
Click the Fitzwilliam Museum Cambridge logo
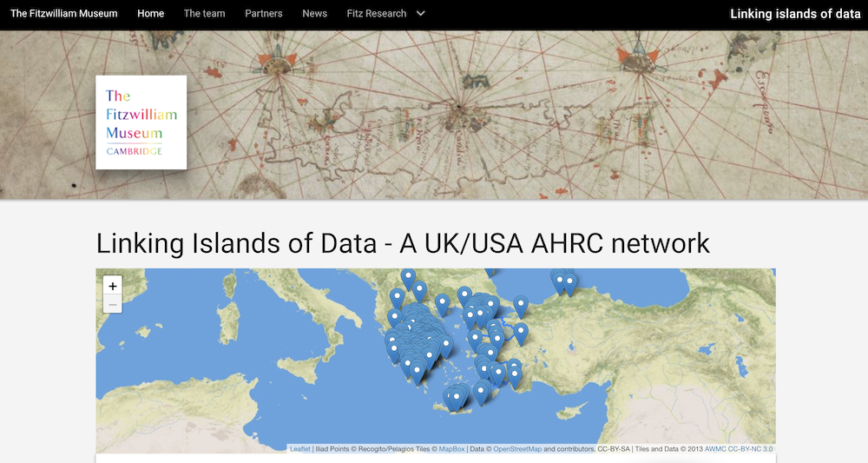[141, 122]
